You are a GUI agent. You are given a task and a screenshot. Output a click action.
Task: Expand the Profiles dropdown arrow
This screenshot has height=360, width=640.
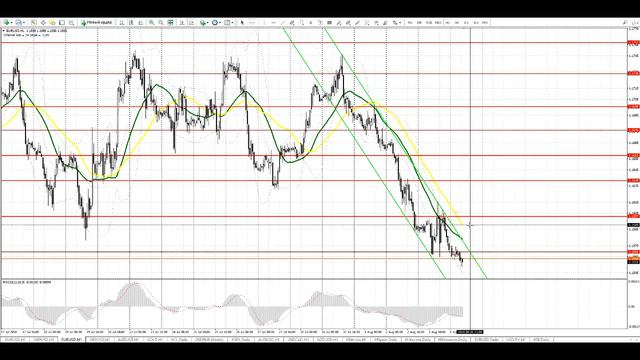click(x=24, y=22)
